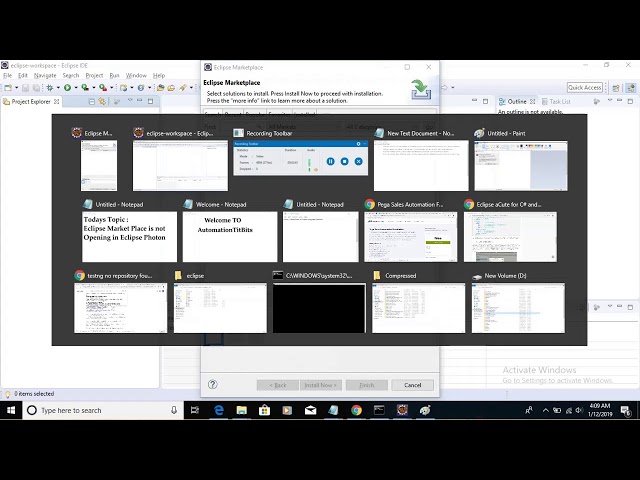
Task: Click the Debug bug toolbar icon
Action: 50,87
